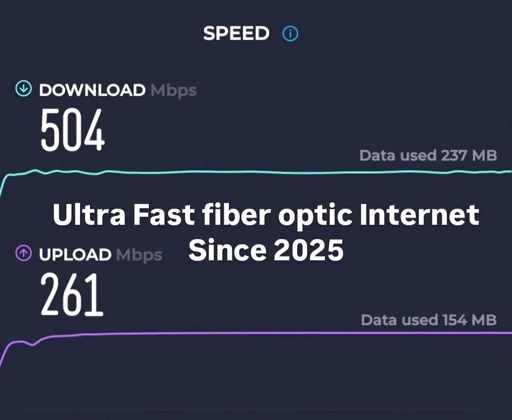Click the Data used 154 MB text

(429, 320)
